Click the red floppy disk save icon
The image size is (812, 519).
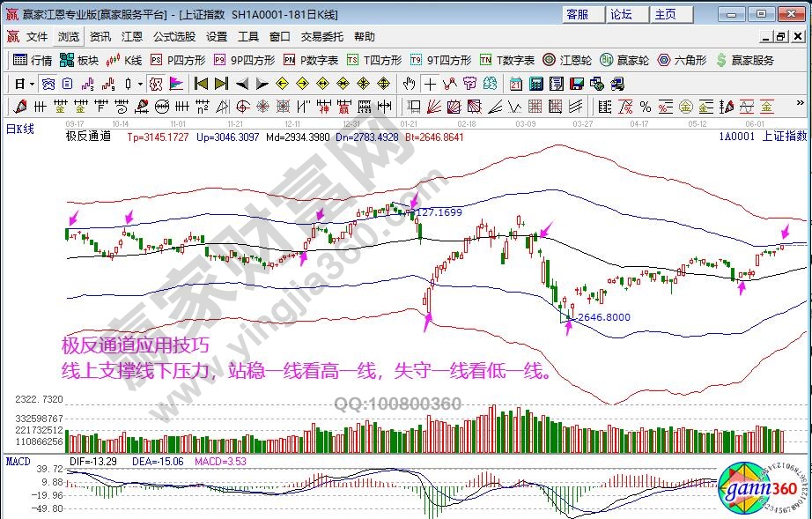577,84
